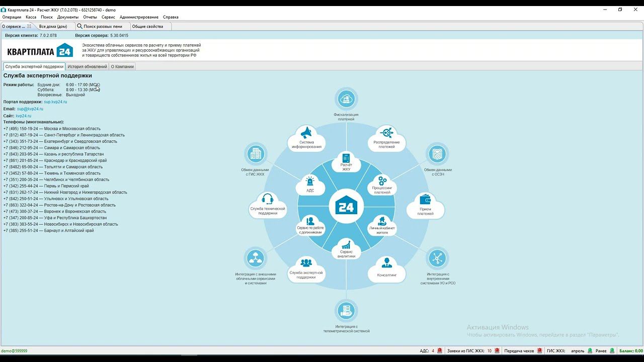Open the История обновлений tab

click(x=88, y=66)
